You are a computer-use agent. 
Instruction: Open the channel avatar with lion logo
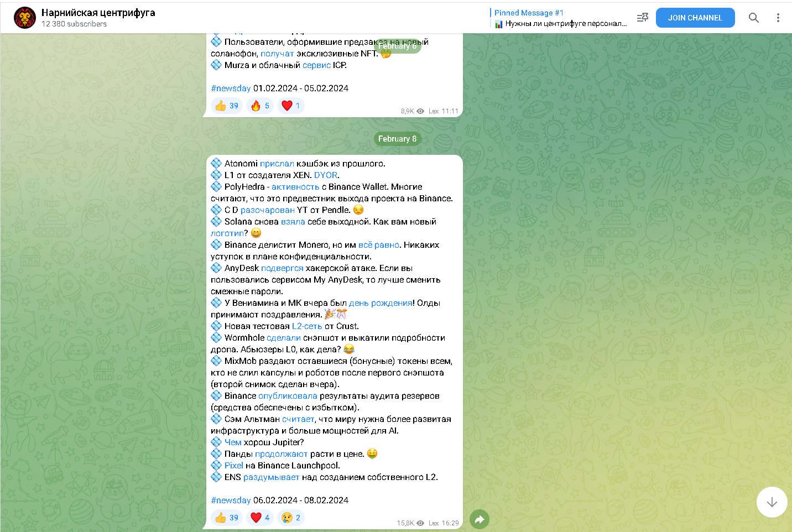(25, 18)
